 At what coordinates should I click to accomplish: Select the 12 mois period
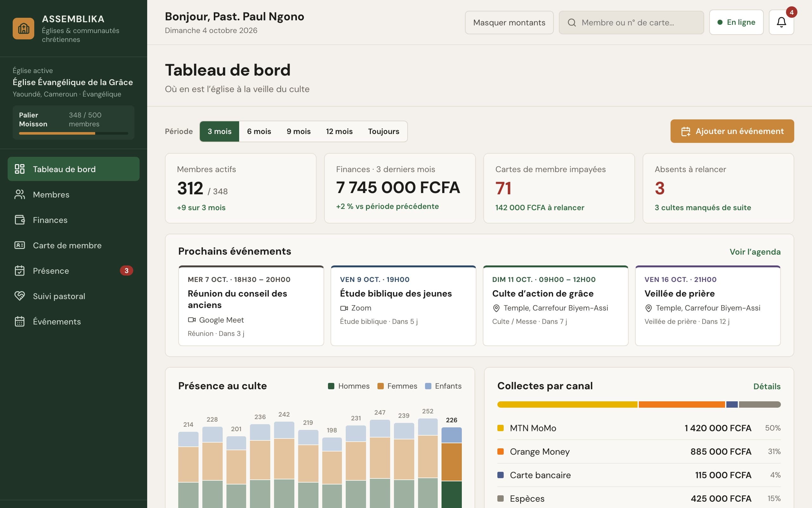pyautogui.click(x=339, y=131)
